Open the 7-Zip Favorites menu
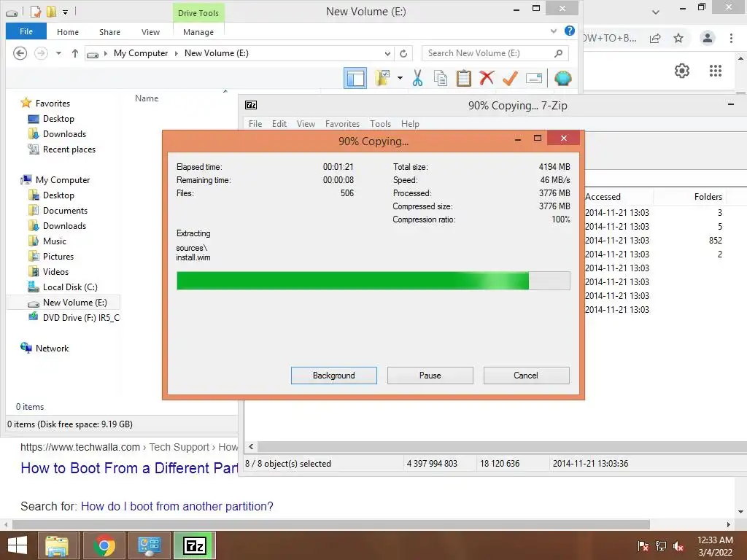The height and width of the screenshot is (560, 747). point(343,124)
